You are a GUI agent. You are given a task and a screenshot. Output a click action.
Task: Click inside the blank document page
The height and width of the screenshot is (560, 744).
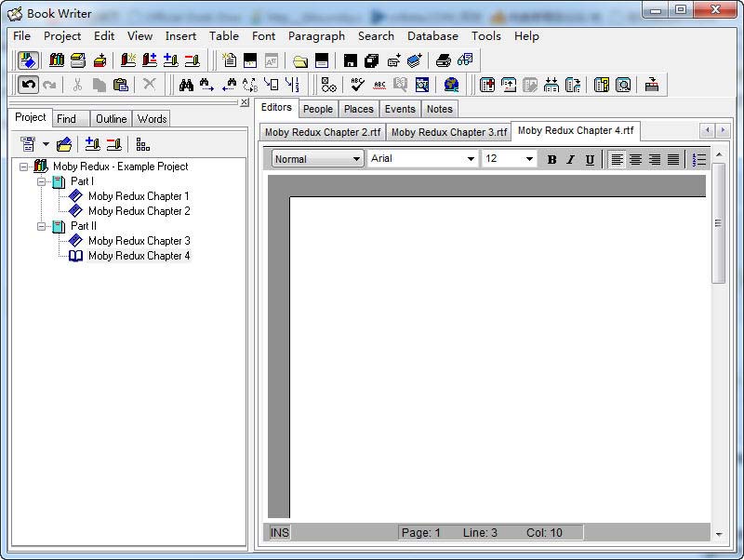click(493, 353)
